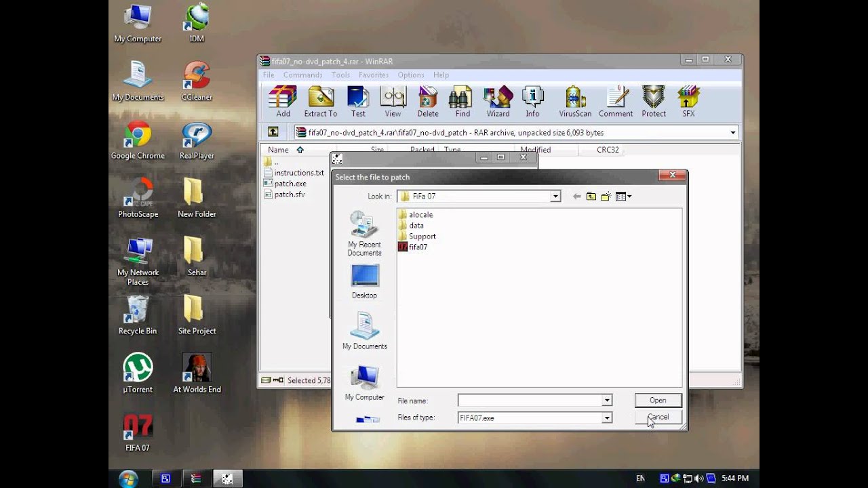Click the Test archive icon
868x488 pixels.
click(x=358, y=102)
